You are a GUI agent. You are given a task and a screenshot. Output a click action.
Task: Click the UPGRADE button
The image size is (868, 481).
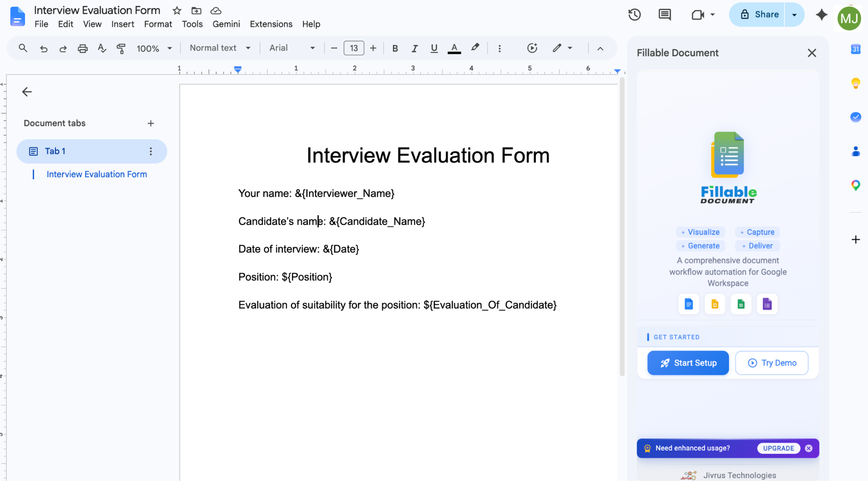pos(779,448)
